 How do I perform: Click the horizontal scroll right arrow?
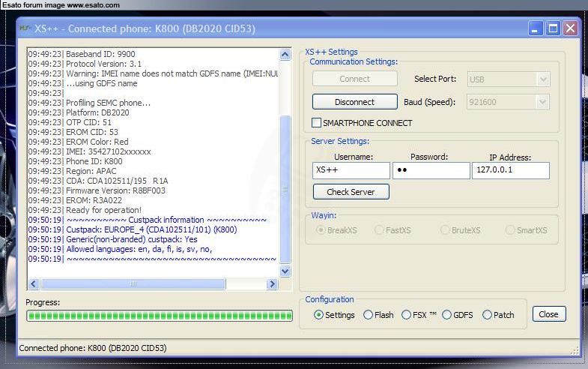(273, 283)
